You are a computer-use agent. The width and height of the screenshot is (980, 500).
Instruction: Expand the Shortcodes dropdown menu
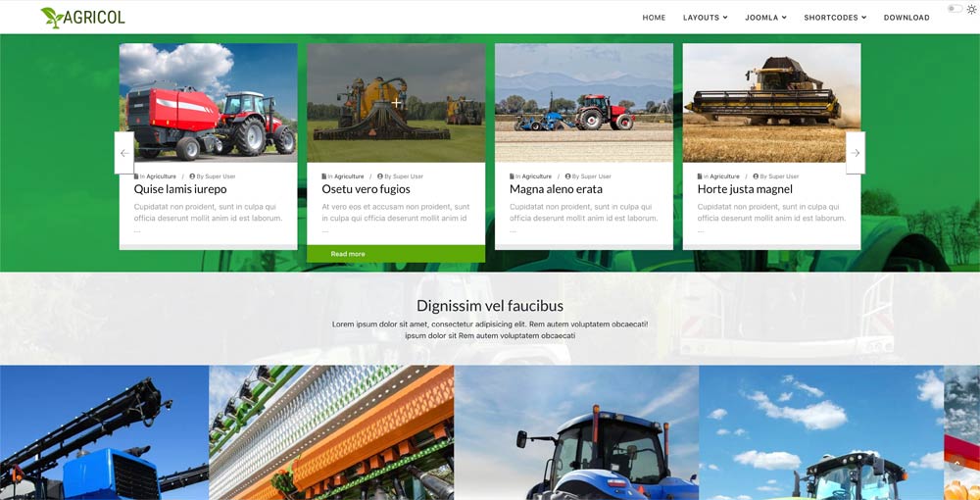coord(834,18)
